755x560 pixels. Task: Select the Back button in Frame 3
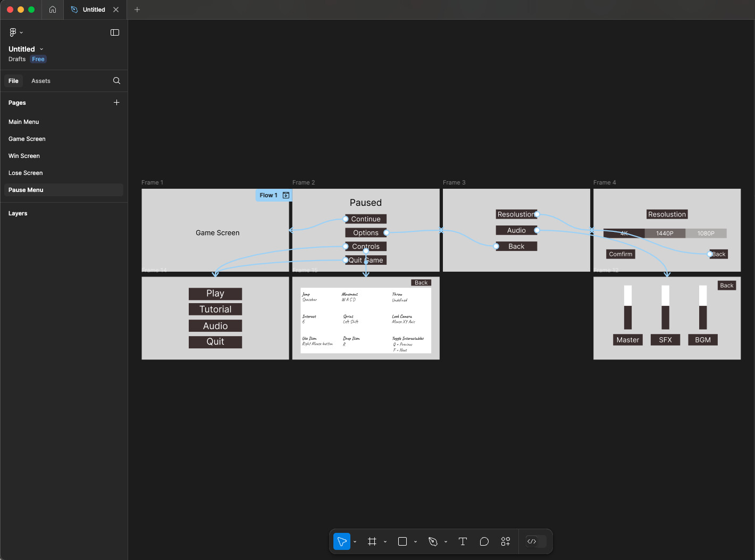pyautogui.click(x=516, y=246)
